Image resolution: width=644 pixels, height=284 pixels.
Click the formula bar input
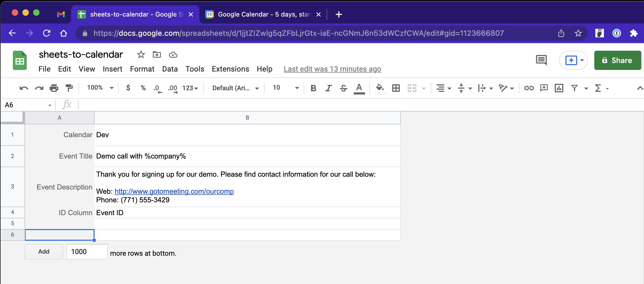[361, 105]
